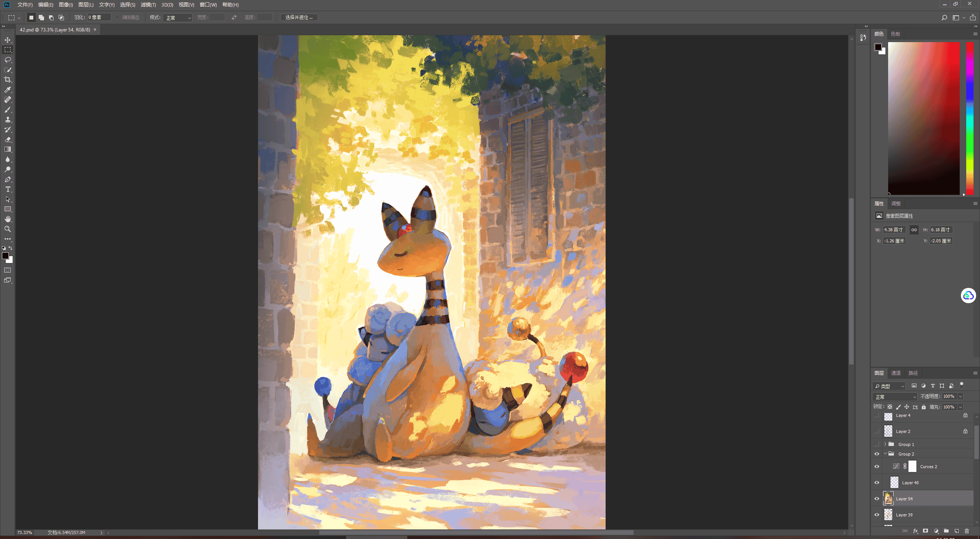Click the search icon in options bar
980x539 pixels.
point(944,18)
